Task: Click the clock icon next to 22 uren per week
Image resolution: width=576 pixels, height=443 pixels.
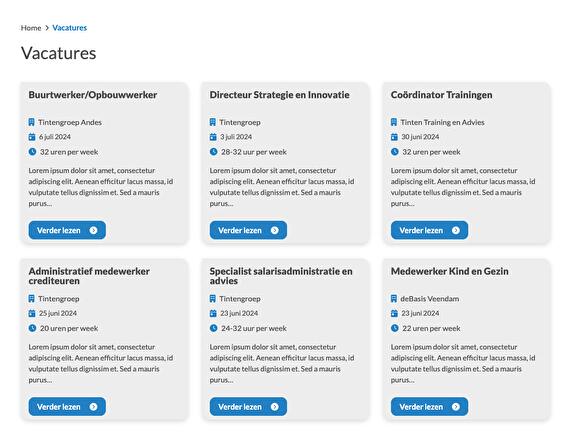Action: pyautogui.click(x=395, y=328)
